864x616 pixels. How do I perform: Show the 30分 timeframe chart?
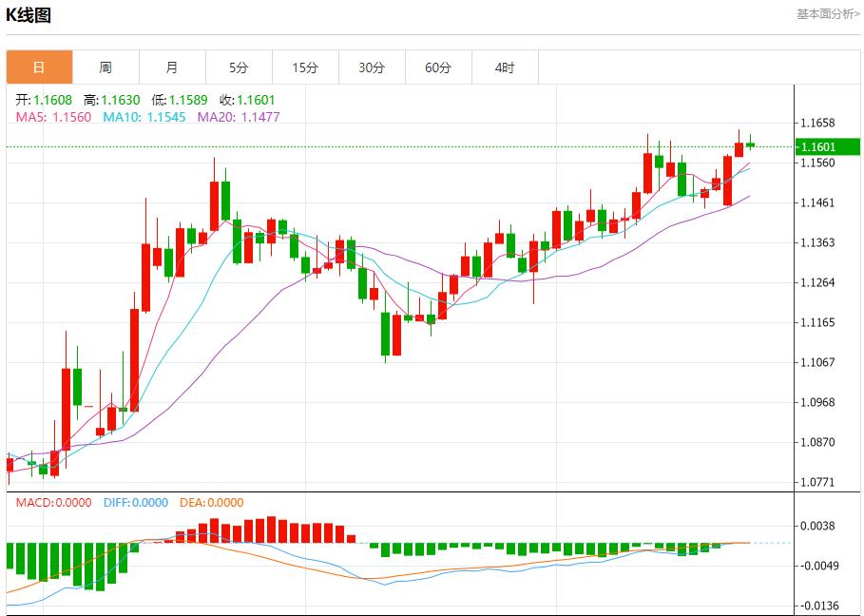(372, 67)
